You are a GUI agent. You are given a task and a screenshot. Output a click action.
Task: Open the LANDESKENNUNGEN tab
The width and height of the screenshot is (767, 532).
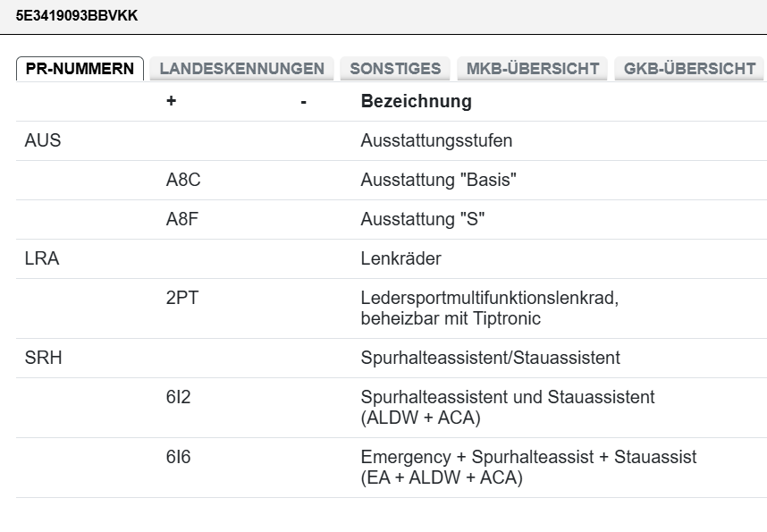point(241,69)
